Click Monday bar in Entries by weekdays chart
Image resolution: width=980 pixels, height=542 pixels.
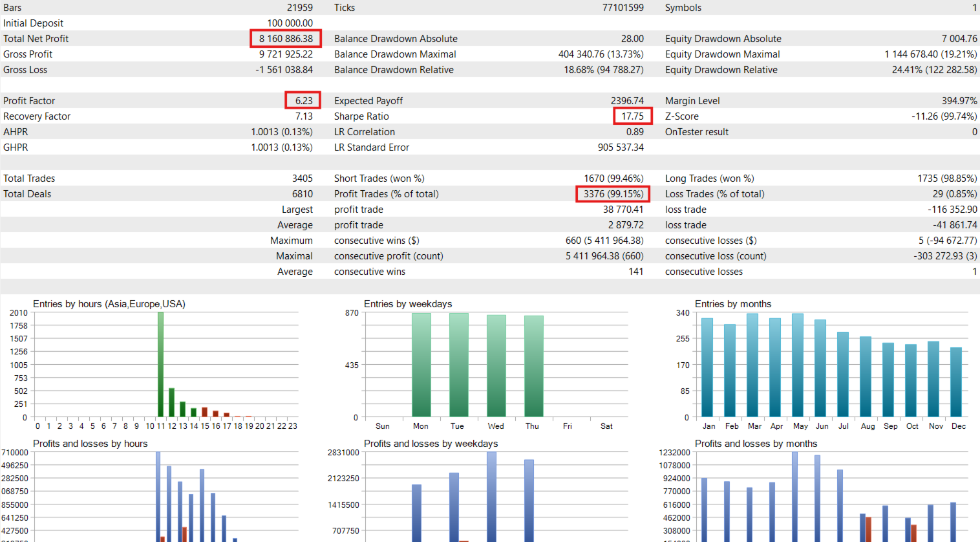point(421,365)
